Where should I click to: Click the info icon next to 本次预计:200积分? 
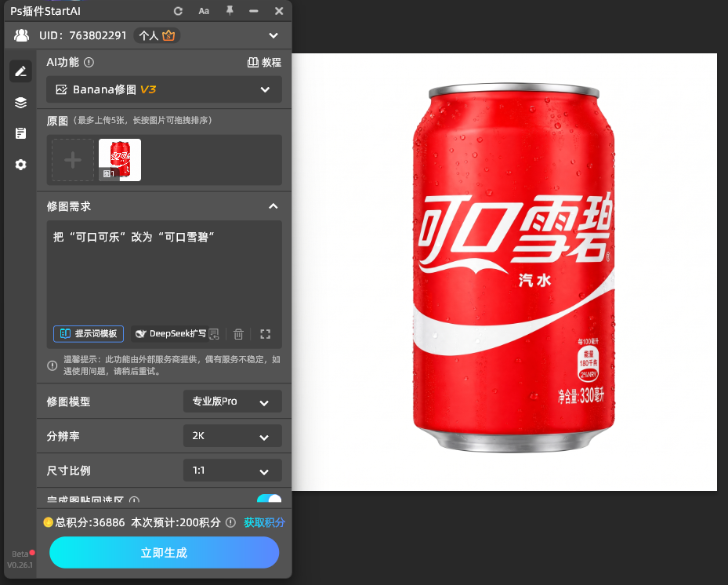(x=230, y=523)
